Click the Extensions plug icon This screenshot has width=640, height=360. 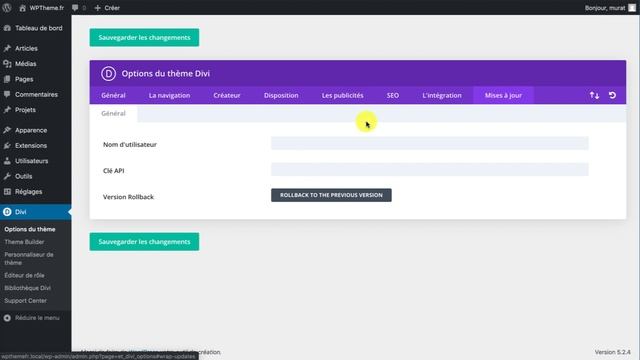pos(7,145)
